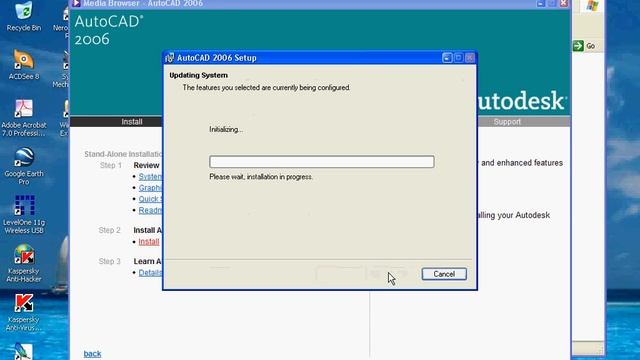Viewport: 640px width, 360px height.
Task: Click the Media Browser title bar icon
Action: 76,4
